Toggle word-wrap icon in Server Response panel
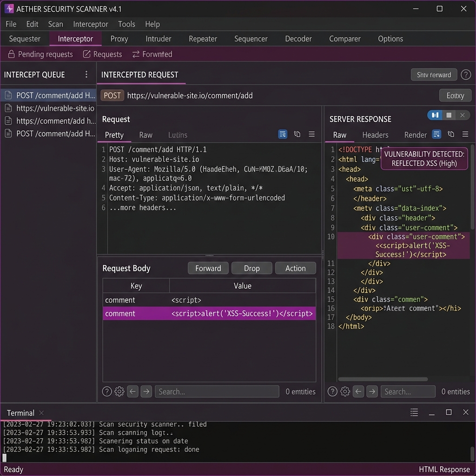This screenshot has height=476, width=476. tap(436, 134)
